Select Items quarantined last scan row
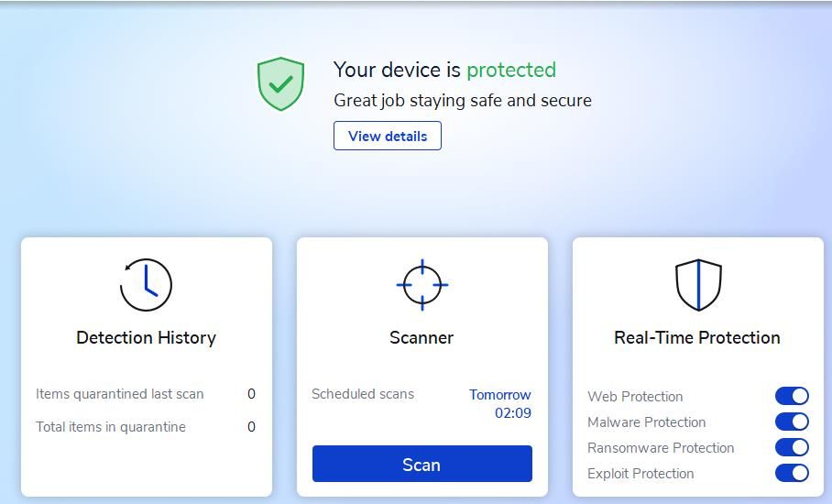This screenshot has height=504, width=832. 146,394
